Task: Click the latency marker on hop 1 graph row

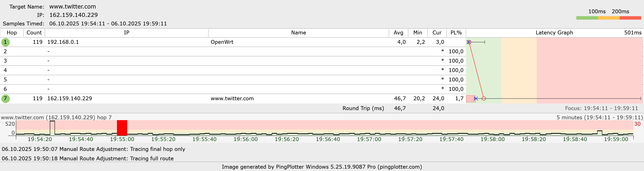Action: point(469,42)
